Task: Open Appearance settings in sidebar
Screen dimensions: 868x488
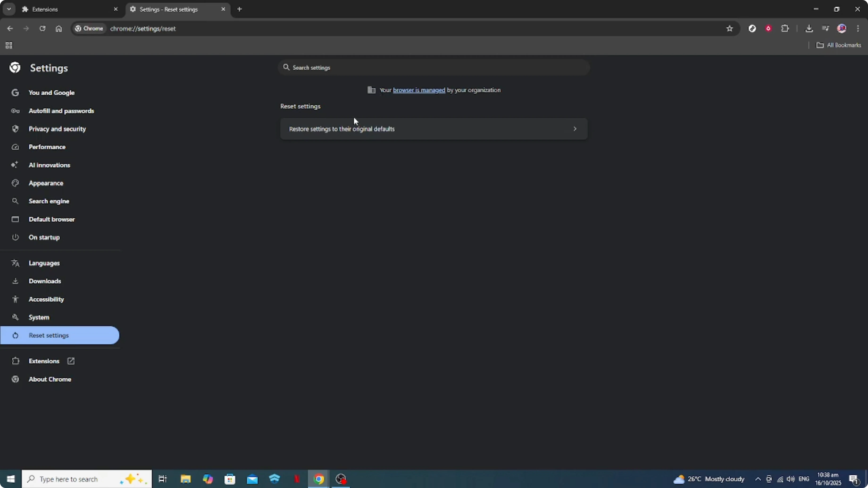Action: [46, 183]
